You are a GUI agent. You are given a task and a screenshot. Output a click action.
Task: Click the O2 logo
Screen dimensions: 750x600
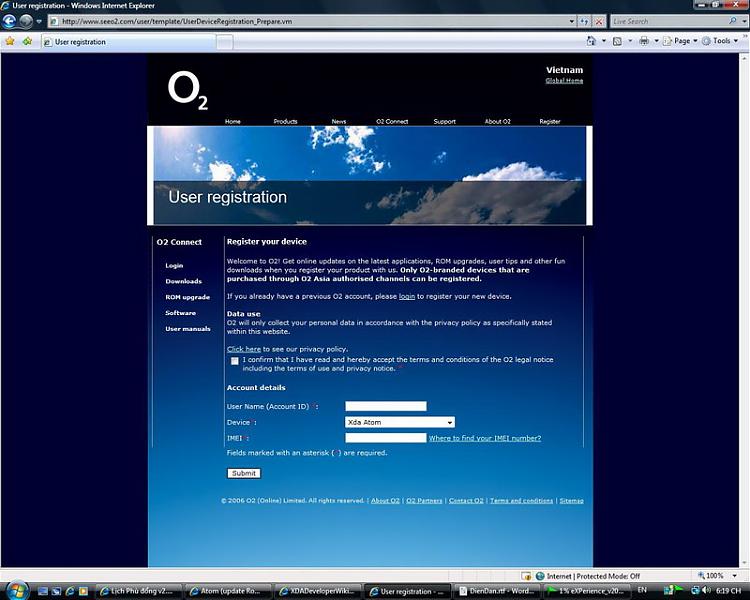point(187,90)
